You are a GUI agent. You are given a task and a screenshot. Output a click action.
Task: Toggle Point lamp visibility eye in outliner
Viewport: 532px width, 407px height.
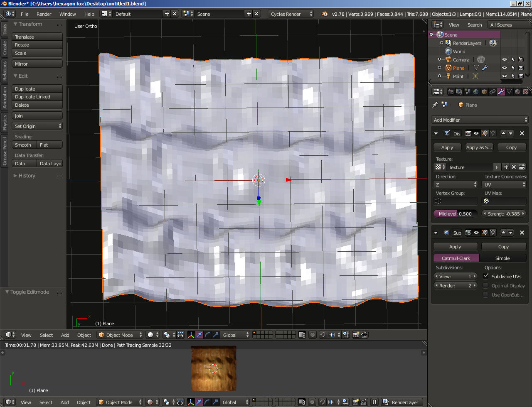[x=505, y=76]
